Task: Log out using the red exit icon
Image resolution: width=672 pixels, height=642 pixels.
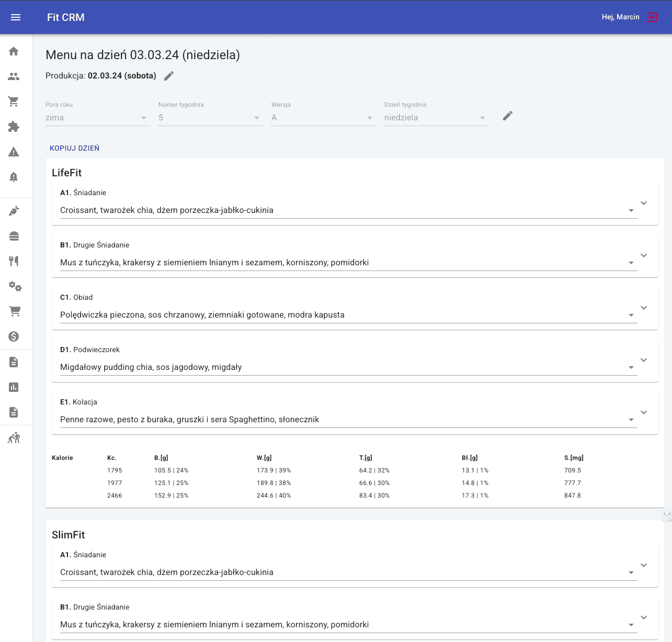Action: click(x=652, y=17)
